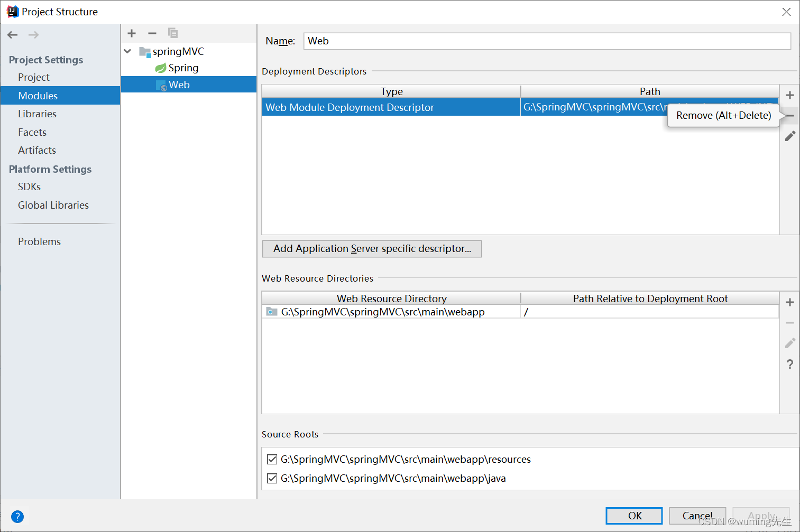Collapse the springMVC module tree node
Viewport: 800px width, 532px height.
127,51
